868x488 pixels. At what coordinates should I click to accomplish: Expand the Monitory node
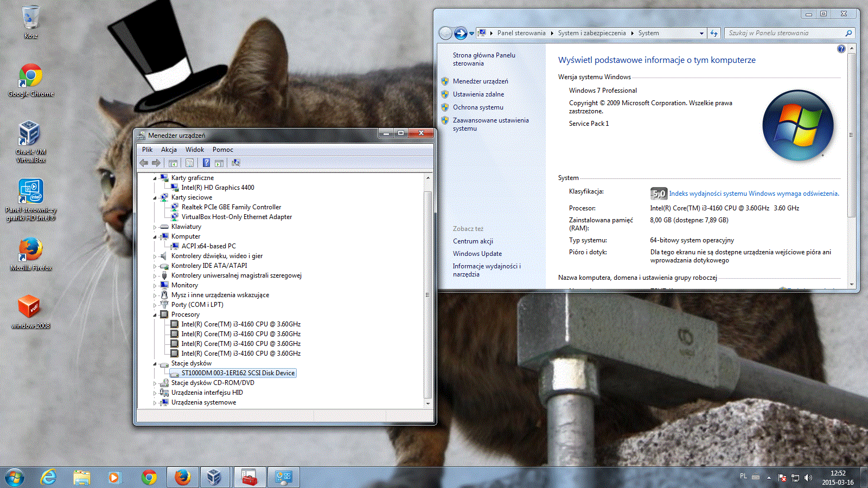[155, 285]
